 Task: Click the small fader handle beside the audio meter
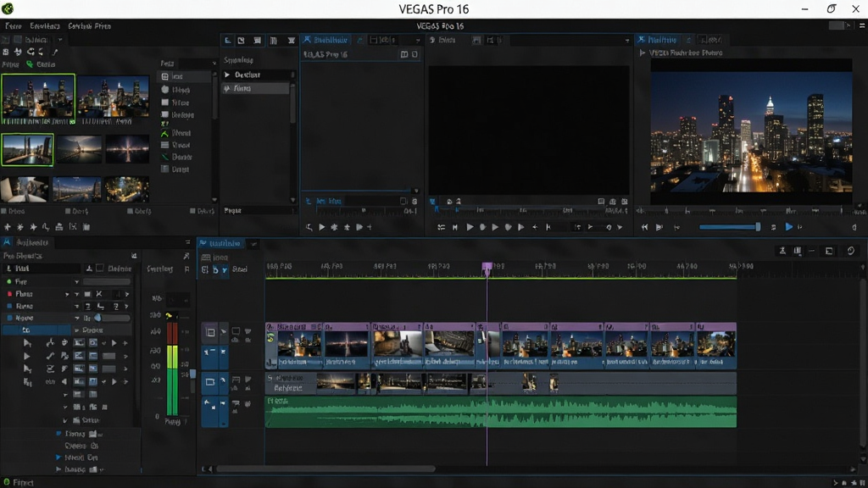tap(192, 374)
